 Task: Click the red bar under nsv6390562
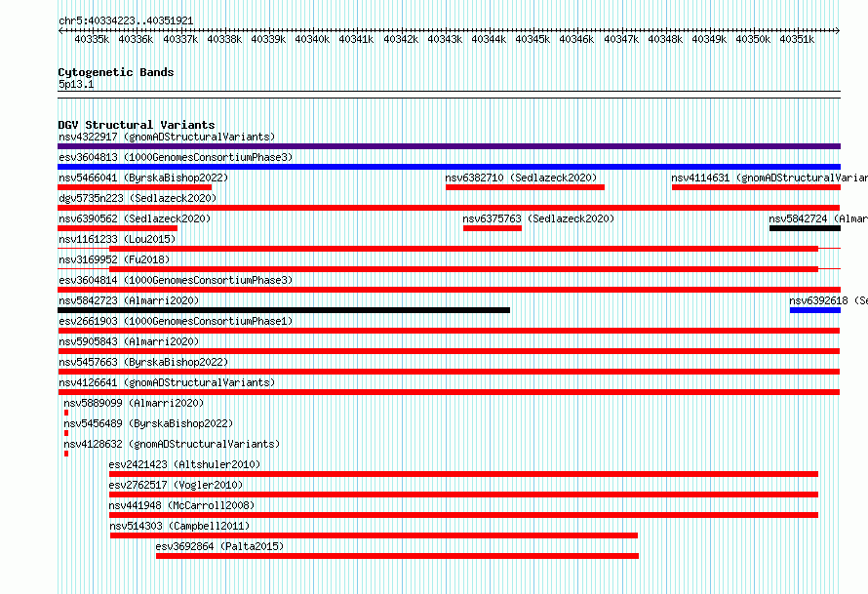pos(117,228)
